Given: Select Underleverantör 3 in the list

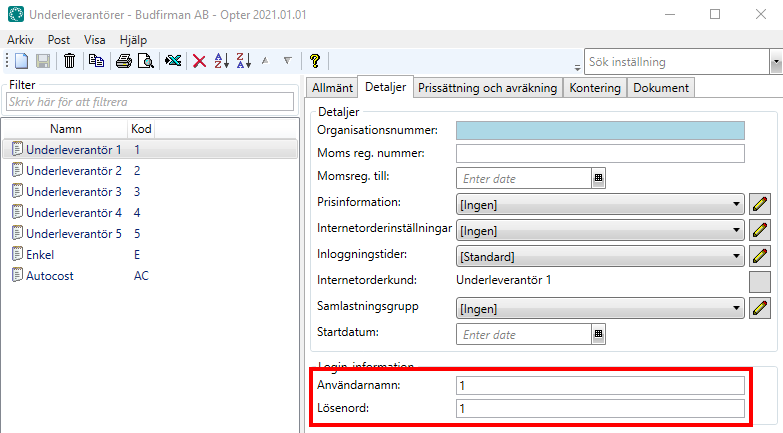Looking at the screenshot, I should [x=73, y=191].
